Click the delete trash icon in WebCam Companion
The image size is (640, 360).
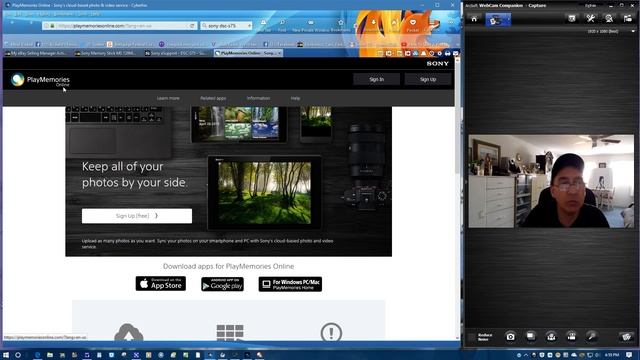[x=626, y=337]
